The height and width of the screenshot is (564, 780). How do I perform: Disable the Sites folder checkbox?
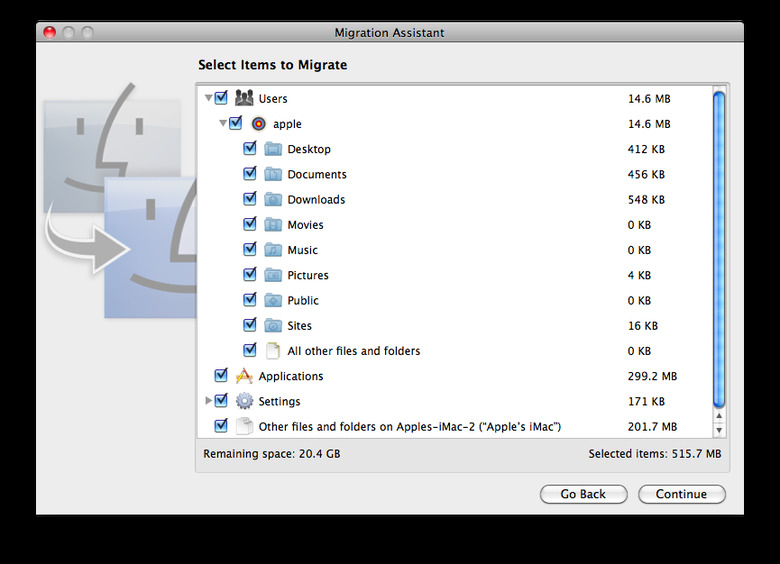pyautogui.click(x=250, y=325)
